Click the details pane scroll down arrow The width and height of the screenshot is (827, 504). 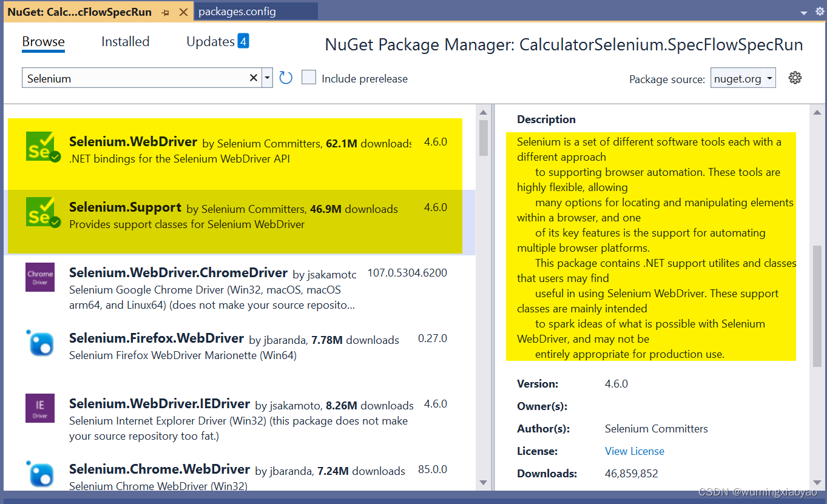[x=817, y=483]
